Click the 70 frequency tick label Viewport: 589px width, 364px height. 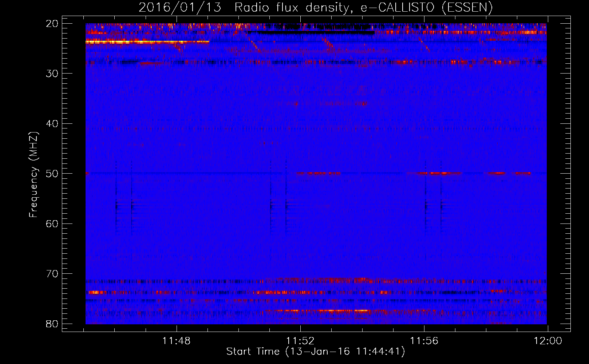pyautogui.click(x=52, y=274)
